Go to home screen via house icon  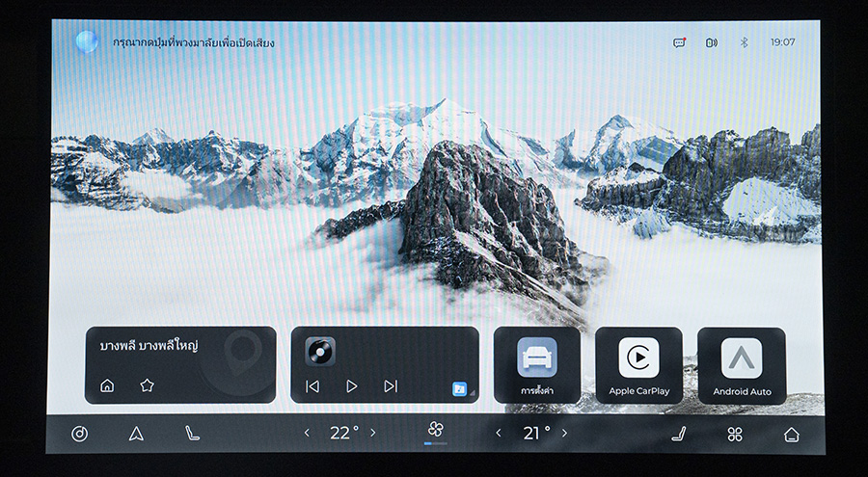[x=791, y=434]
